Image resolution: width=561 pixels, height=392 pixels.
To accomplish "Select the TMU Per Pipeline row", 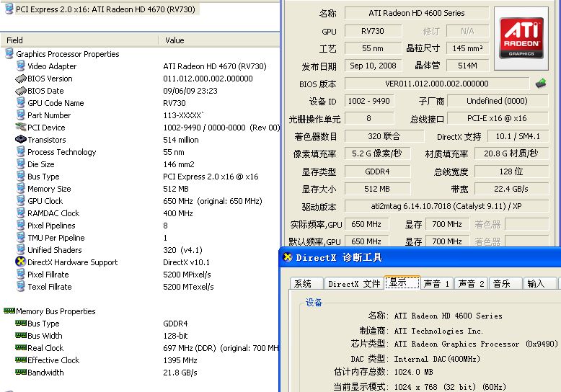I will pyautogui.click(x=140, y=238).
